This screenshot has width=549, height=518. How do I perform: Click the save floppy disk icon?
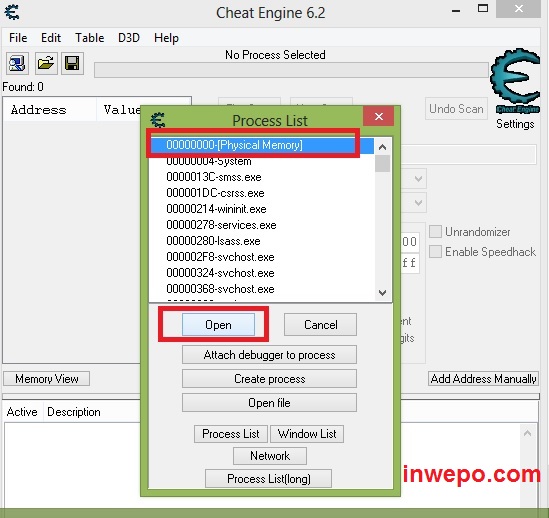point(72,63)
